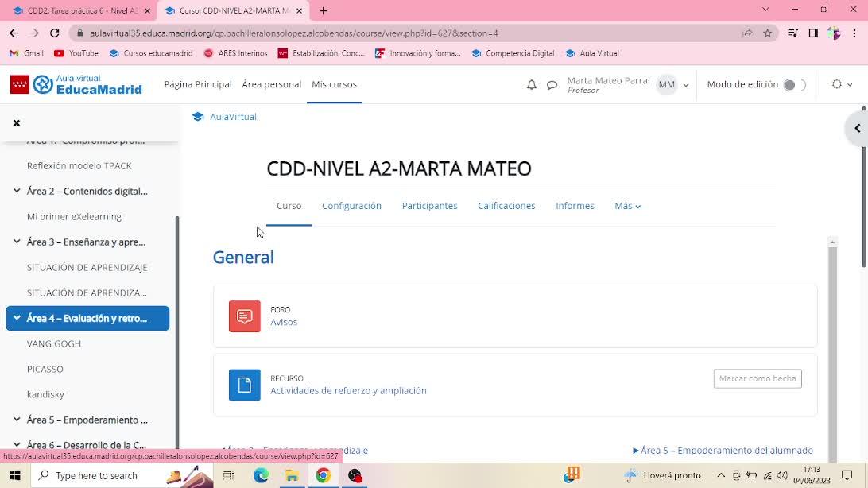Click the AulaVirtual breadcrumb link
This screenshot has height=488, width=868.
click(233, 117)
